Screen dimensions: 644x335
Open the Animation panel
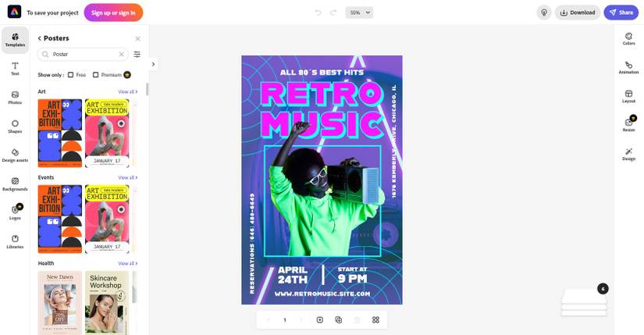(x=628, y=68)
